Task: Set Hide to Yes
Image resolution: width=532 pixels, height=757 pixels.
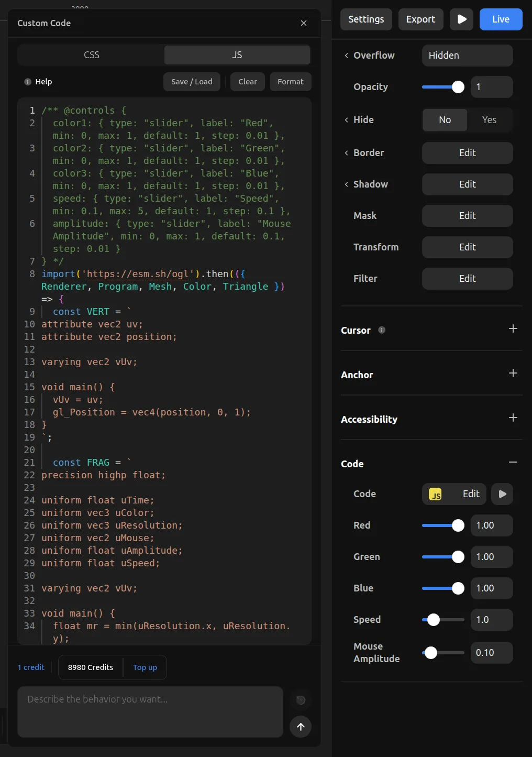Action: click(489, 120)
